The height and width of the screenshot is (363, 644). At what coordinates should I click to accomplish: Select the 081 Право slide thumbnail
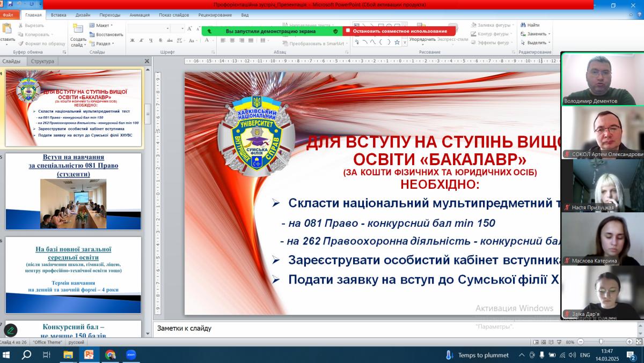(74, 191)
